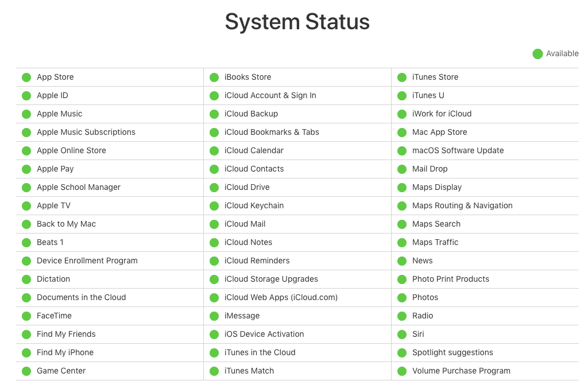Click the green dot beside iCloud Backup
Image resolution: width=588 pixels, height=381 pixels.
[x=214, y=114]
